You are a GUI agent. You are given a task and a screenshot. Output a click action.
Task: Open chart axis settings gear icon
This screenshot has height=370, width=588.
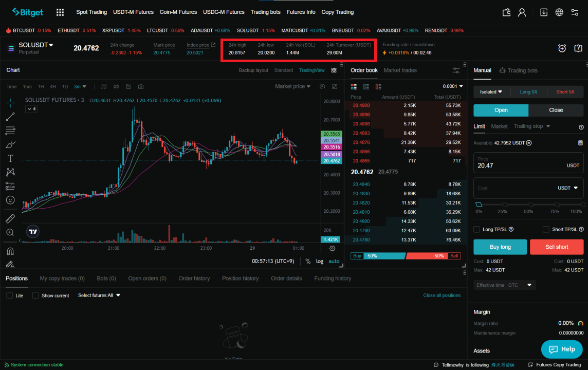(332, 249)
